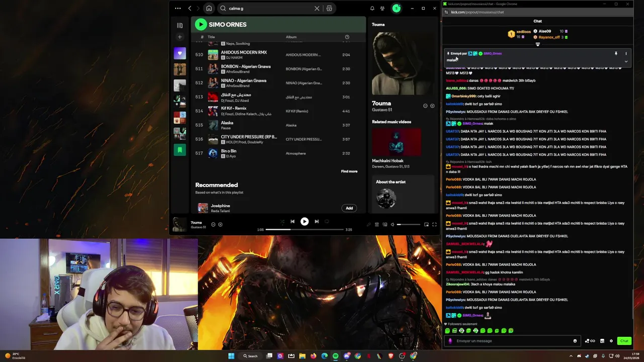Viewport: 644px width, 362px height.
Task: Open emote picker in message box
Action: tap(575, 341)
